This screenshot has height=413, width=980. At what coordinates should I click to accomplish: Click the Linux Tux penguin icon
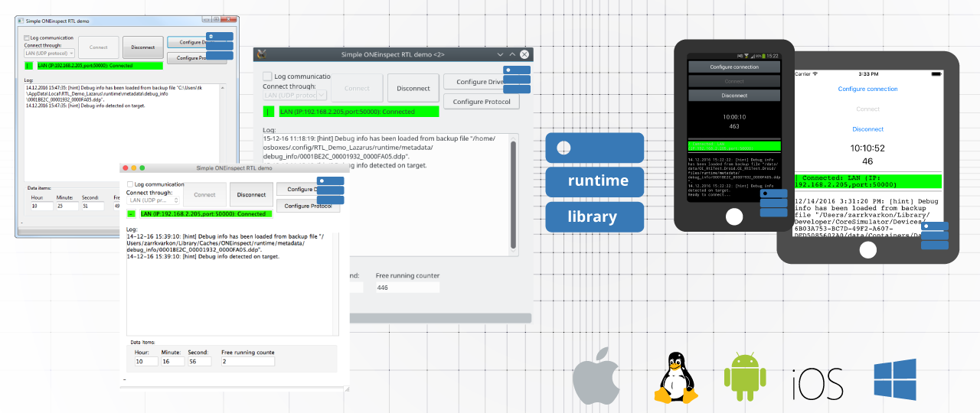pyautogui.click(x=676, y=378)
